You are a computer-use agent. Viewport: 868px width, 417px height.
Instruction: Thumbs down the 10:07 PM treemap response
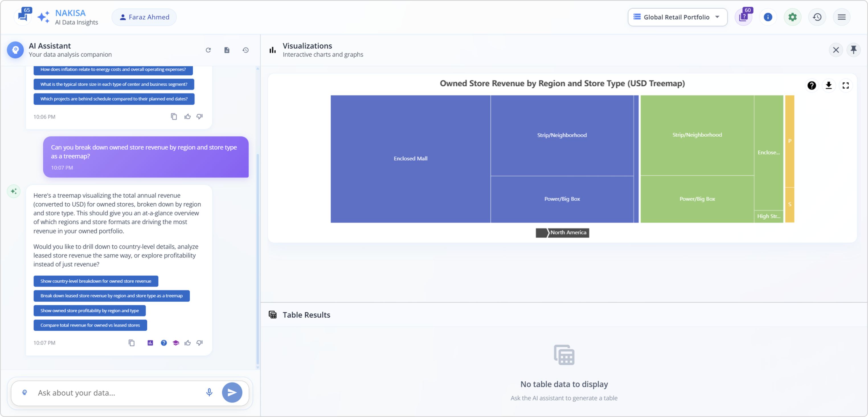199,342
